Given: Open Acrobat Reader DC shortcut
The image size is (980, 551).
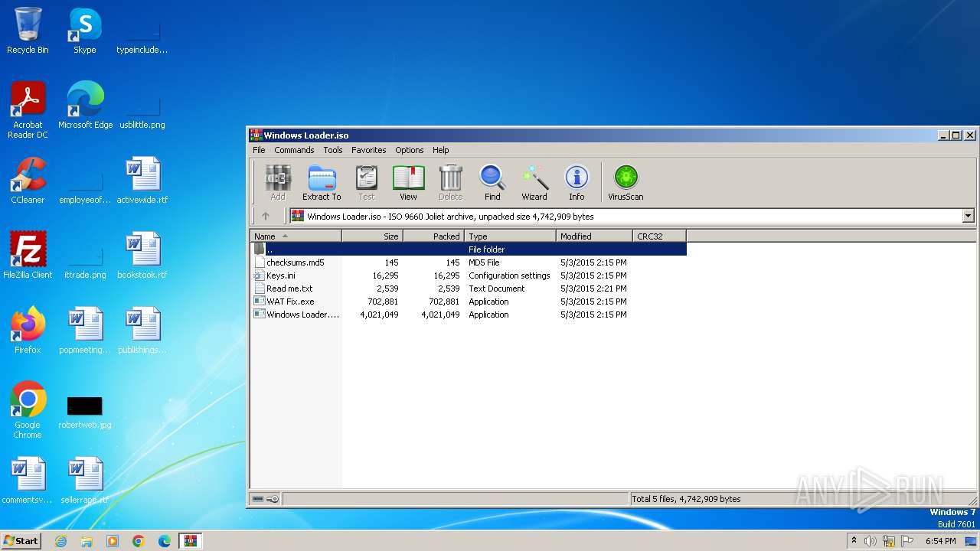Looking at the screenshot, I should click(x=28, y=110).
